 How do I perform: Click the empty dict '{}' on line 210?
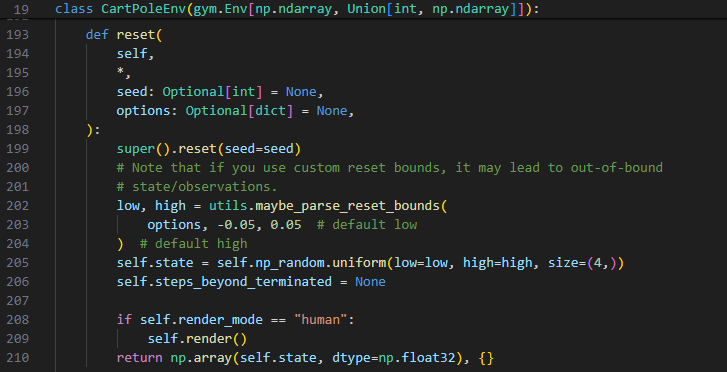pos(486,358)
